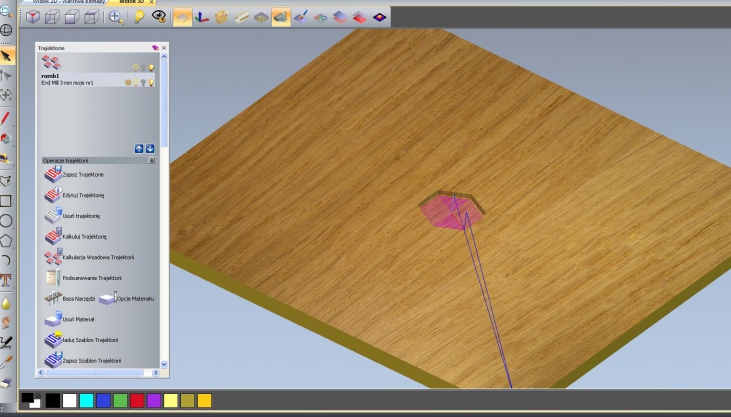Click Zapisz Szablon Trajektorii

tap(83, 360)
